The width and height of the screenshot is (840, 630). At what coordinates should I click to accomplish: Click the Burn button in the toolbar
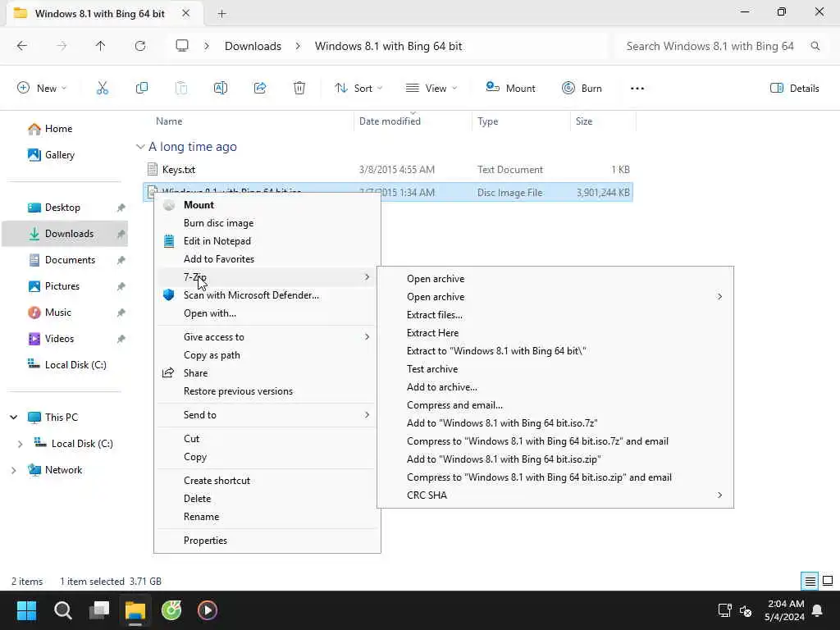582,89
